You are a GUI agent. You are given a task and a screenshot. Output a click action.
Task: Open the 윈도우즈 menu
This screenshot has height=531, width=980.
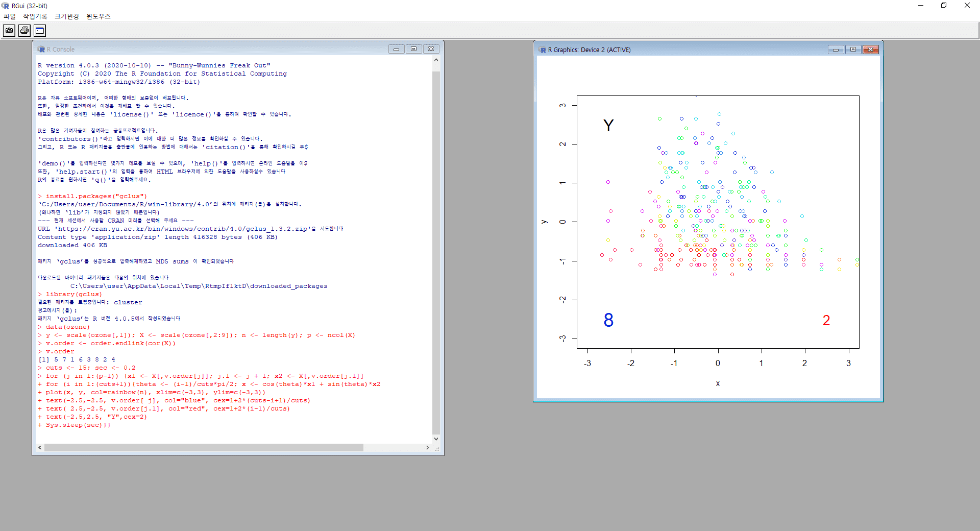tap(99, 16)
